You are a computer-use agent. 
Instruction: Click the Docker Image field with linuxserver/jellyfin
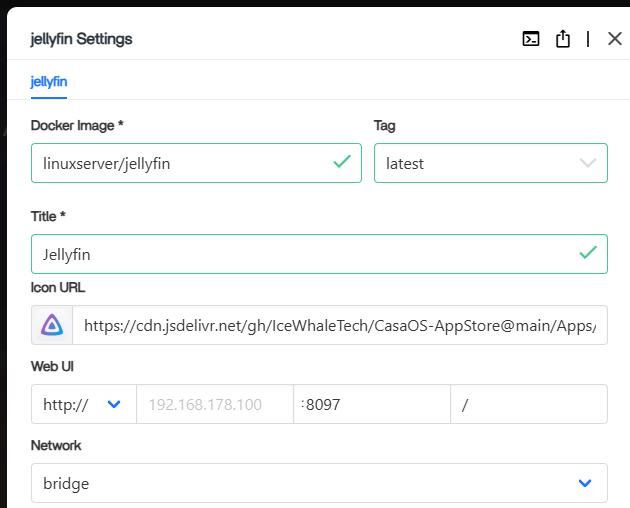pos(180,163)
